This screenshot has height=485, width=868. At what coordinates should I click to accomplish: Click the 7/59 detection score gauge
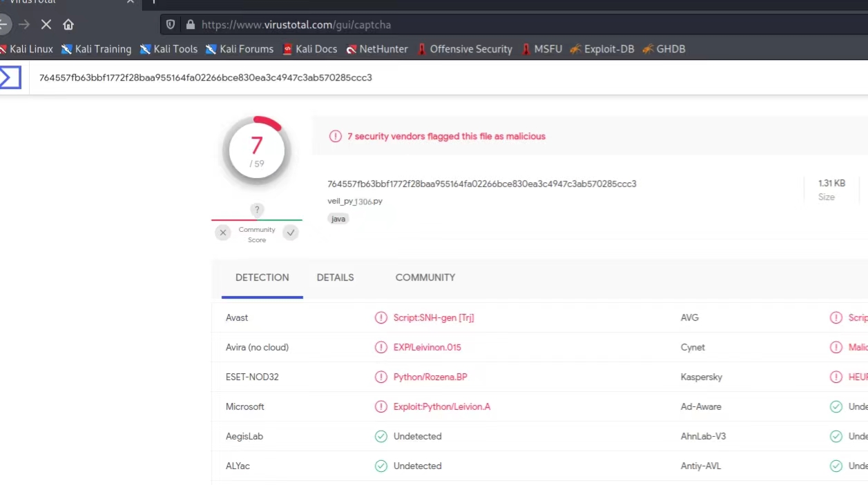click(x=257, y=152)
